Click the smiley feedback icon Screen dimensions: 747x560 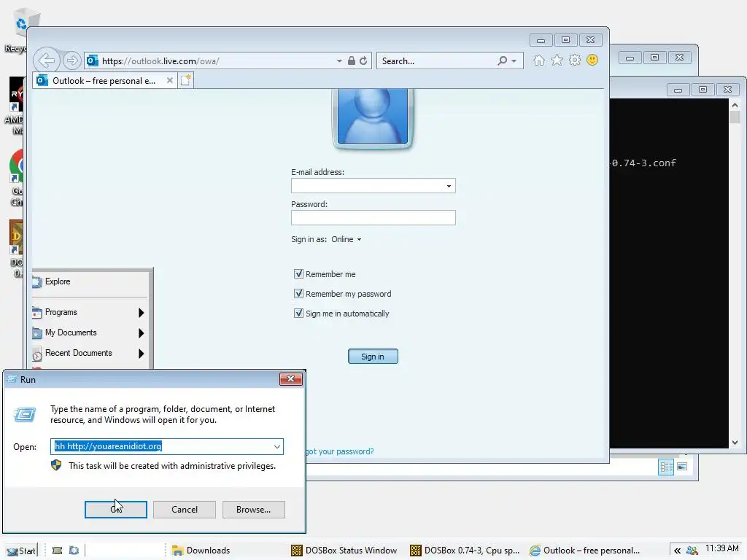click(592, 60)
